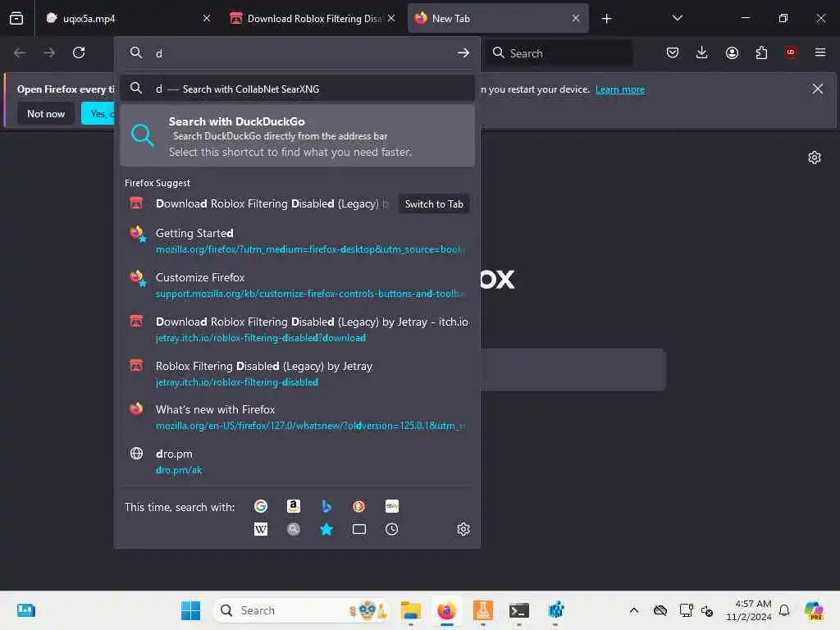Image resolution: width=840 pixels, height=630 pixels.
Task: Choose Search with DuckDuckGo shortcut
Action: [297, 135]
